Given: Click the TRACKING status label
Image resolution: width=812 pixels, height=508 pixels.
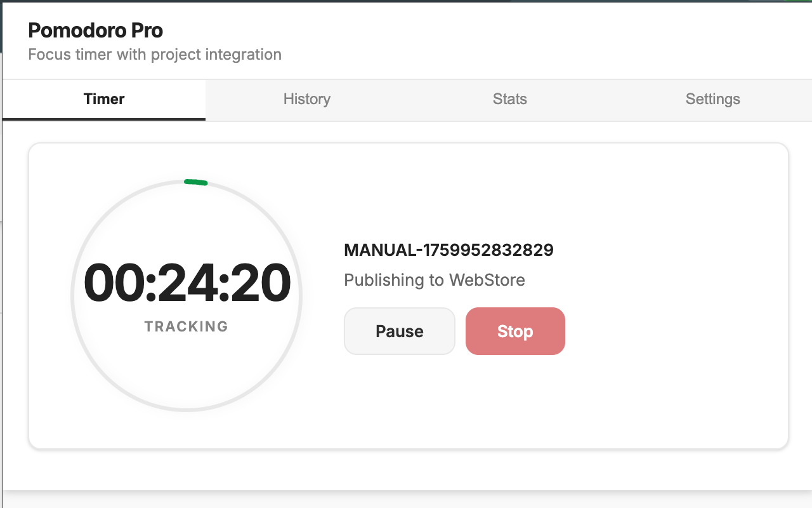Looking at the screenshot, I should [187, 326].
